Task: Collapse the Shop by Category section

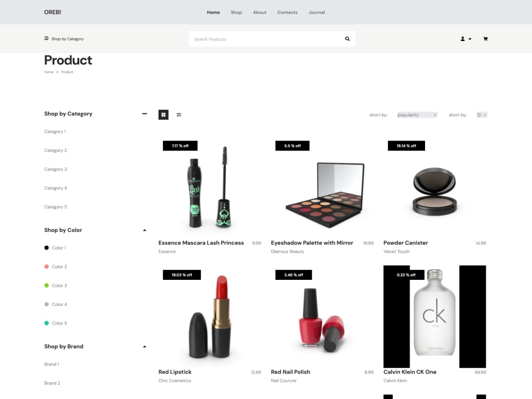Action: (x=144, y=113)
